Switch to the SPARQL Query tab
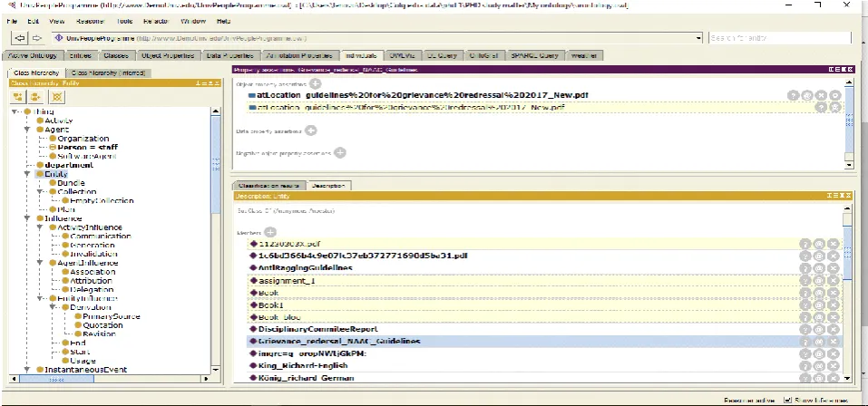This screenshot has width=868, height=406. (535, 56)
